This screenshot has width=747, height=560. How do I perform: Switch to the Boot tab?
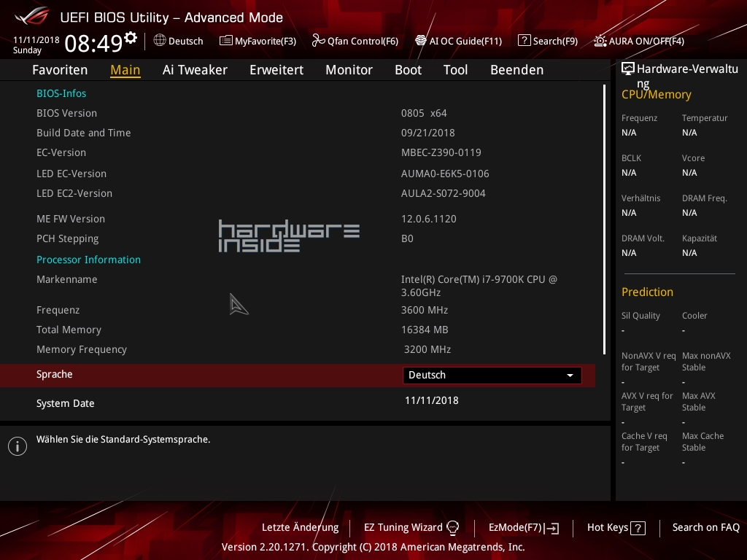[x=409, y=70]
